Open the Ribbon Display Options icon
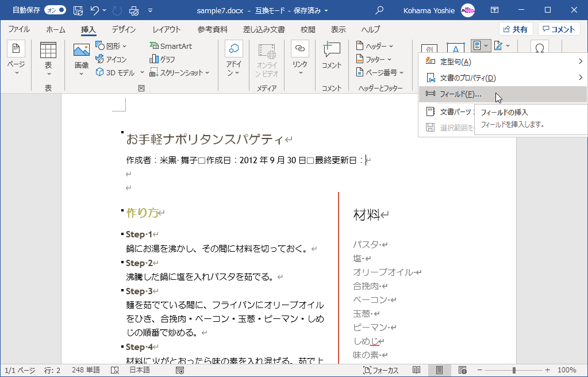This screenshot has width=588, height=377. [495, 10]
